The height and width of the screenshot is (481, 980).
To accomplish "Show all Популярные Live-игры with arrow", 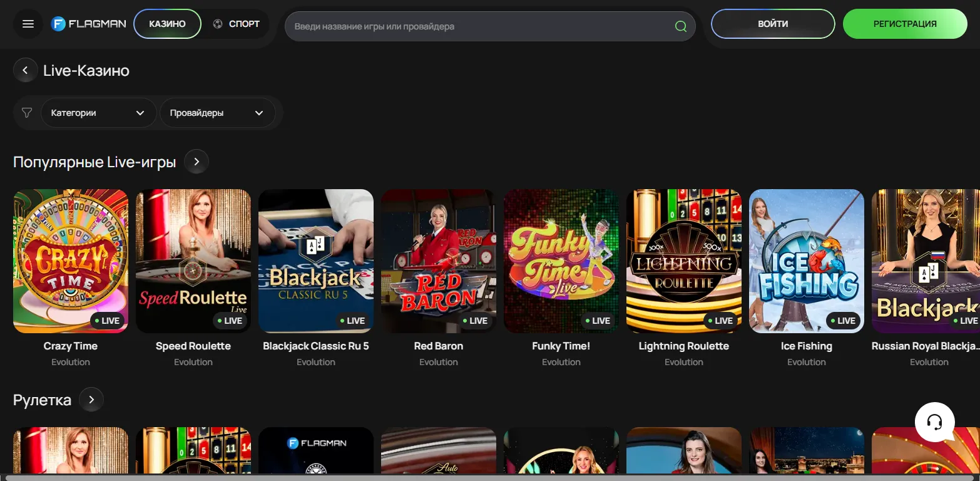I will click(197, 162).
